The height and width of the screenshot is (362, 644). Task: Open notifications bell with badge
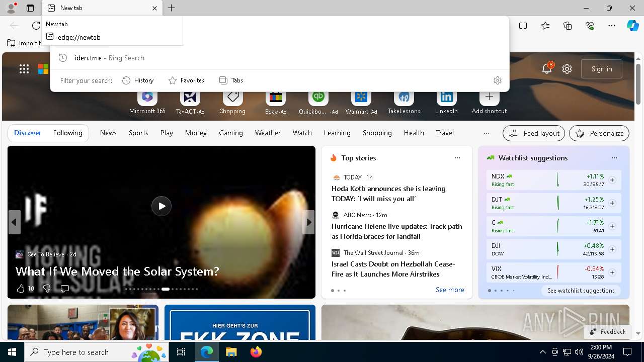tap(547, 68)
